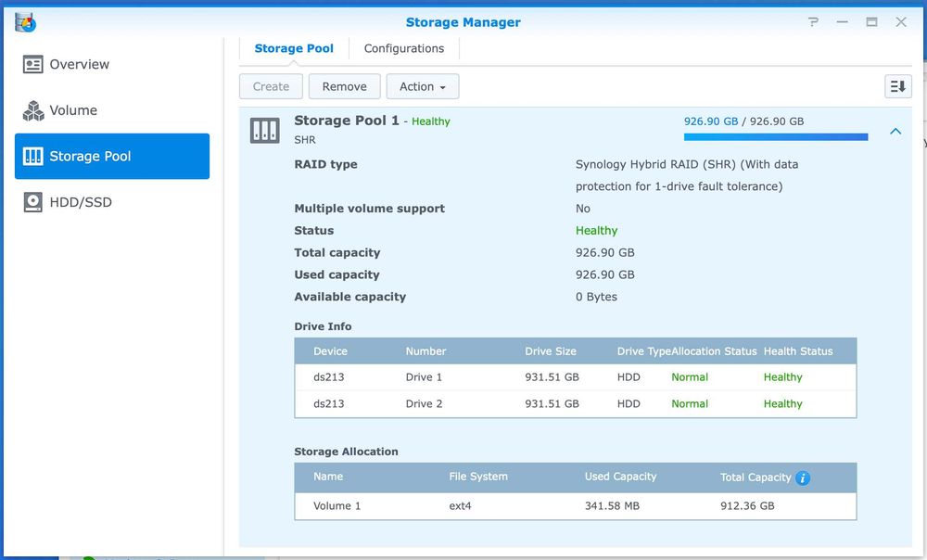The height and width of the screenshot is (560, 927).
Task: Click the Storage Pool 1 drives icon
Action: [x=264, y=130]
